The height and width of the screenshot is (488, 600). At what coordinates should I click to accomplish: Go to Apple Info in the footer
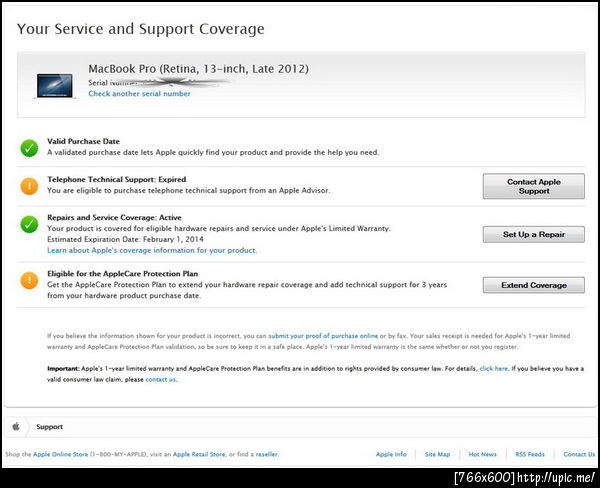(x=391, y=454)
